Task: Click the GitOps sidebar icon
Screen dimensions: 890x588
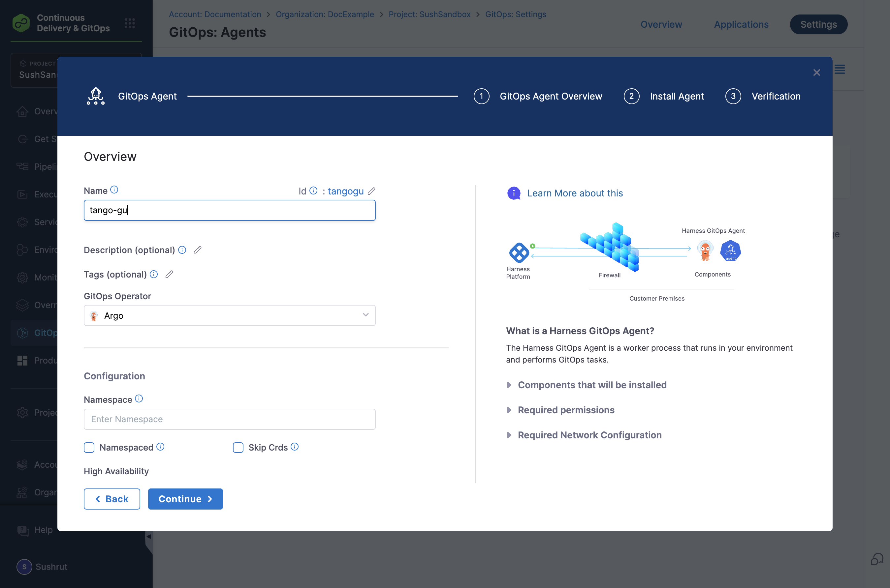Action: [22, 333]
